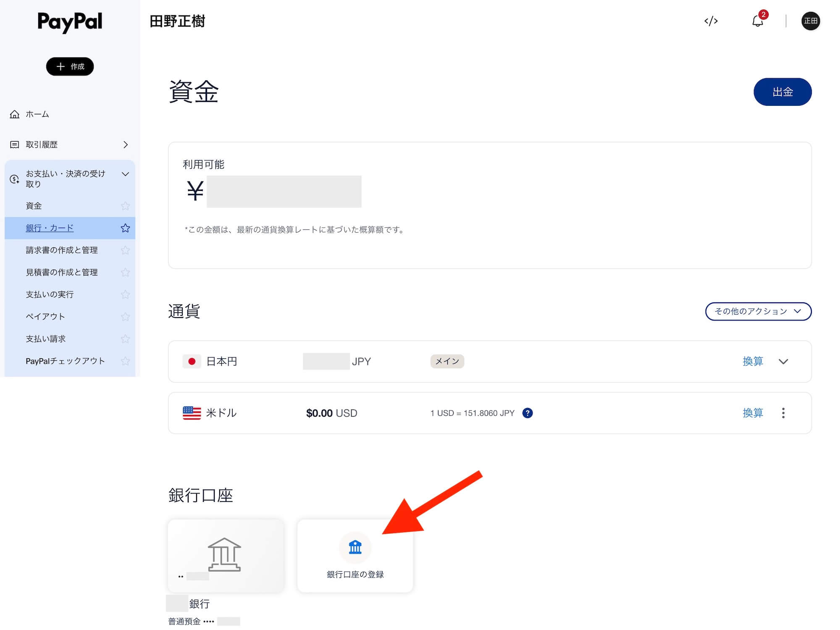This screenshot has height=630, width=840.
Task: Expand the その他のアクション dropdown
Action: (758, 311)
